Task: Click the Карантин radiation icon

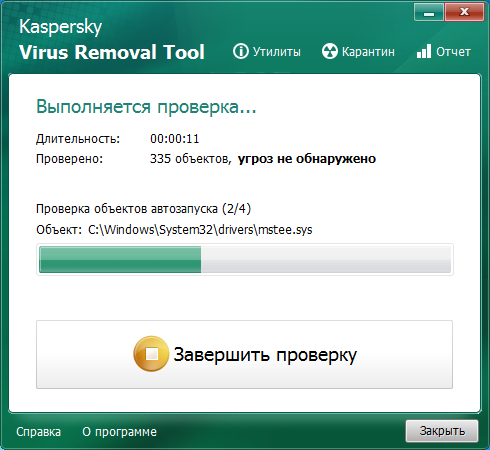Action: (x=330, y=51)
